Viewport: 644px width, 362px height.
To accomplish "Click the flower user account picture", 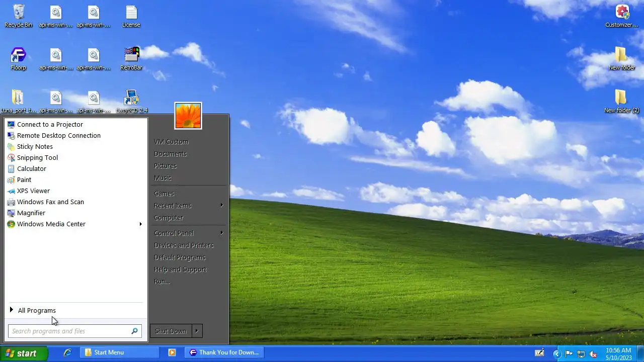I will tap(188, 116).
